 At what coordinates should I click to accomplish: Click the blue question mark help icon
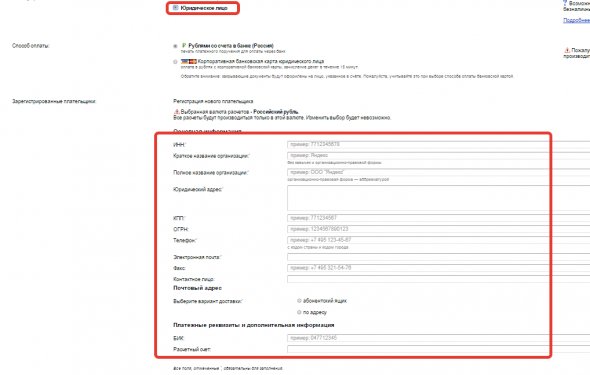click(x=565, y=3)
